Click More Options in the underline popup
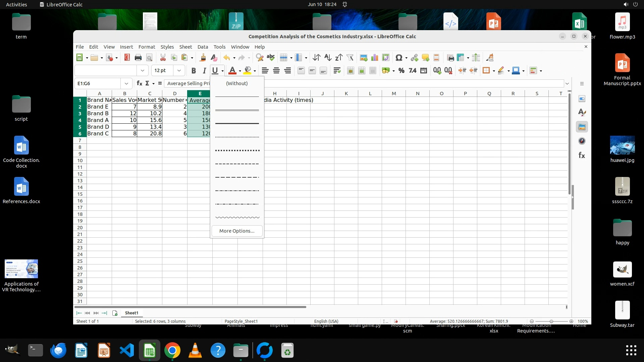 click(237, 231)
